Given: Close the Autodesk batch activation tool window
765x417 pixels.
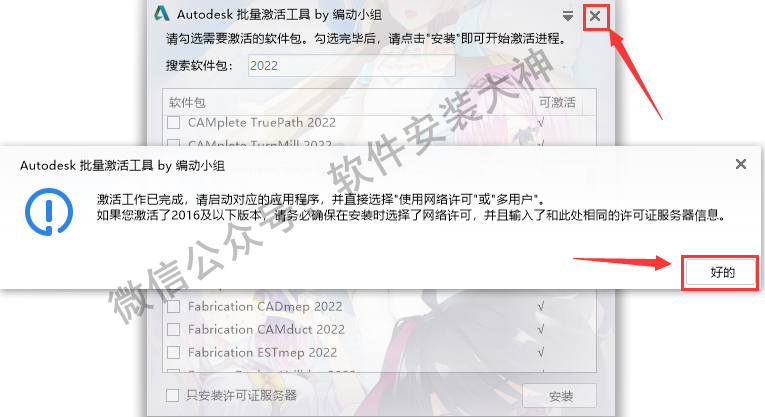Looking at the screenshot, I should [x=595, y=16].
